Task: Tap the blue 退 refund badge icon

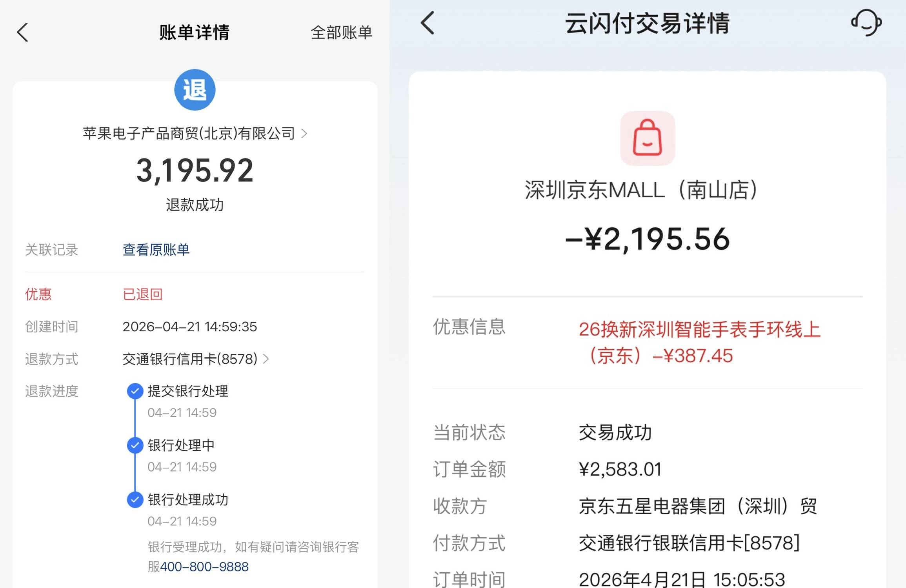Action: click(x=195, y=90)
